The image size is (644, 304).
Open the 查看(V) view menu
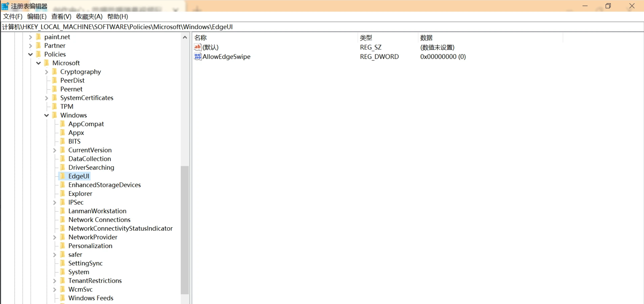[61, 16]
